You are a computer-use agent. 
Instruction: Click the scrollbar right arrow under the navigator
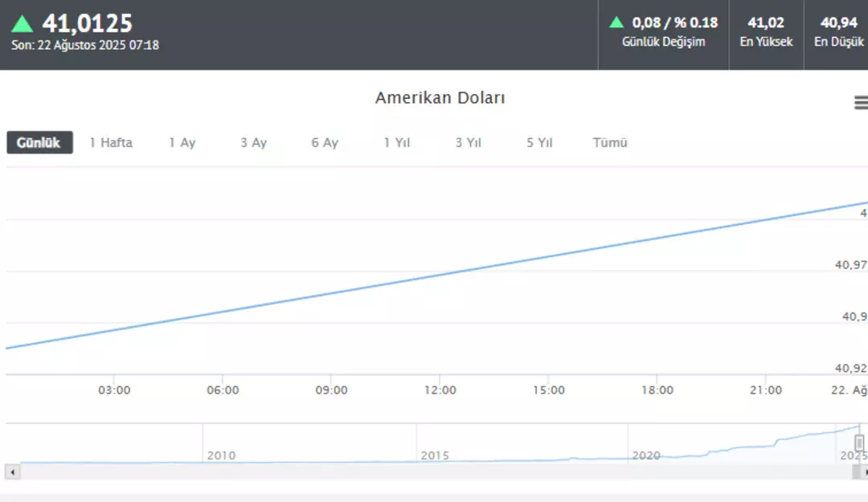click(x=864, y=472)
